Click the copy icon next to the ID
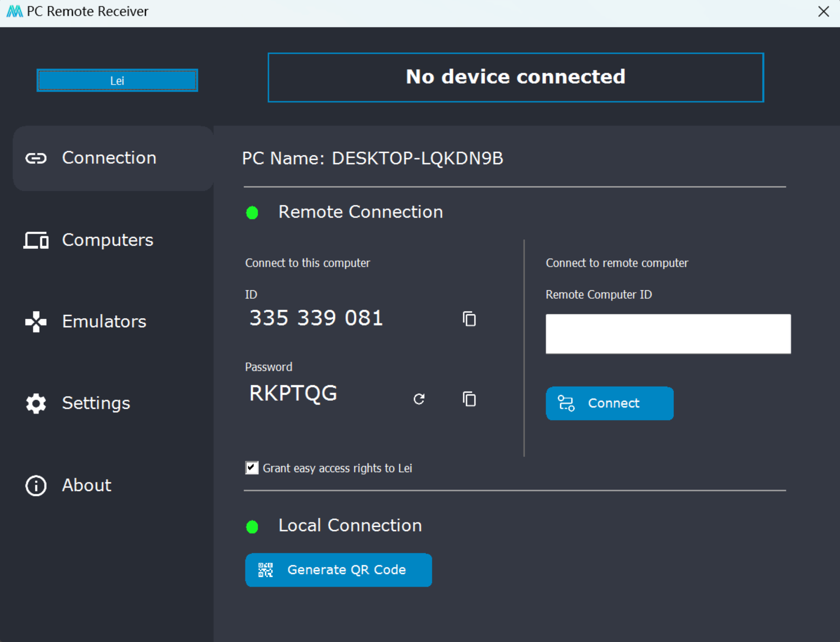The image size is (840, 642). [469, 319]
